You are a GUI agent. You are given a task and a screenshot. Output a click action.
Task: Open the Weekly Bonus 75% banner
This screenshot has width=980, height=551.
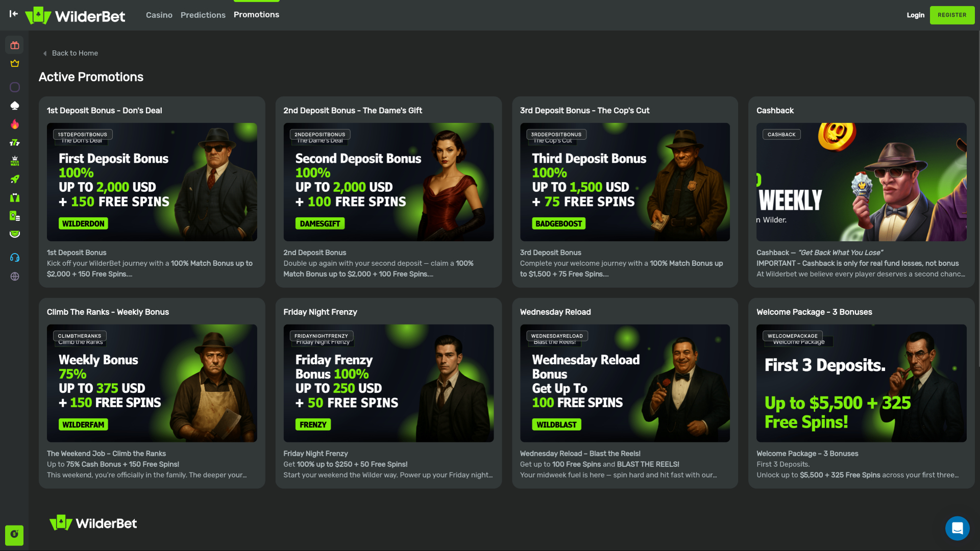point(152,383)
